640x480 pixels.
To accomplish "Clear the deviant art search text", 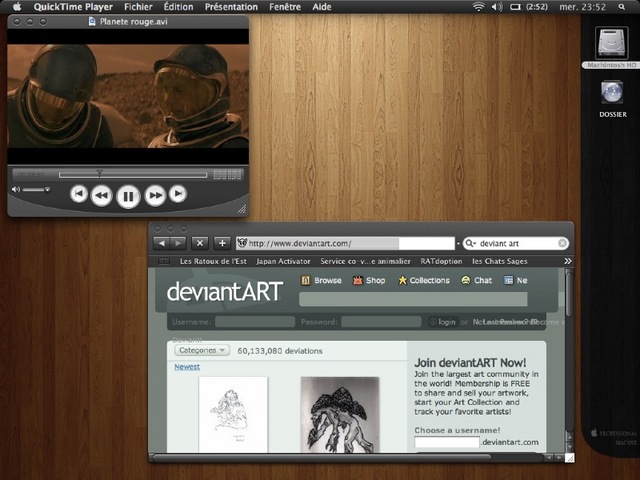I will click(x=562, y=243).
